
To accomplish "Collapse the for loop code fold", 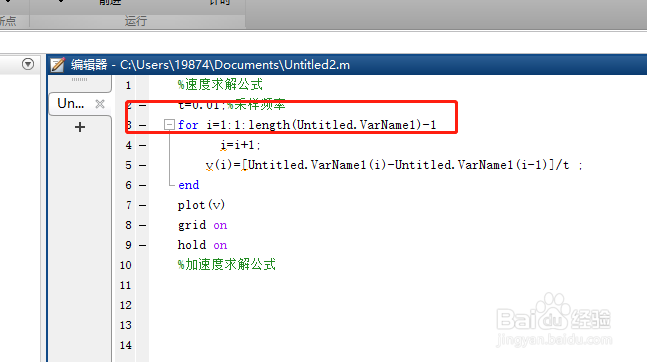I will tap(169, 125).
